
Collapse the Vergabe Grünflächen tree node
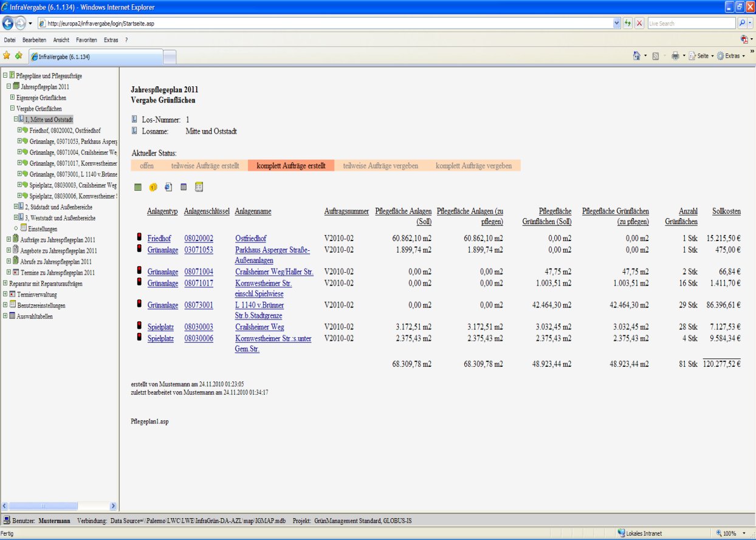click(12, 109)
